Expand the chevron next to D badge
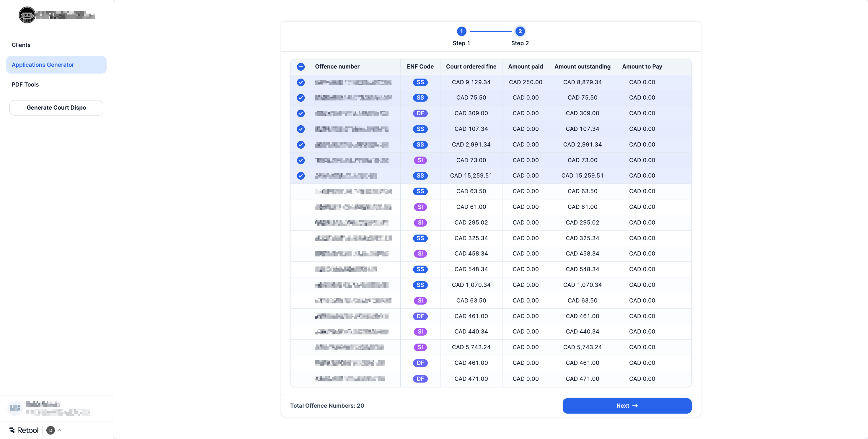868x439 pixels. 60,430
